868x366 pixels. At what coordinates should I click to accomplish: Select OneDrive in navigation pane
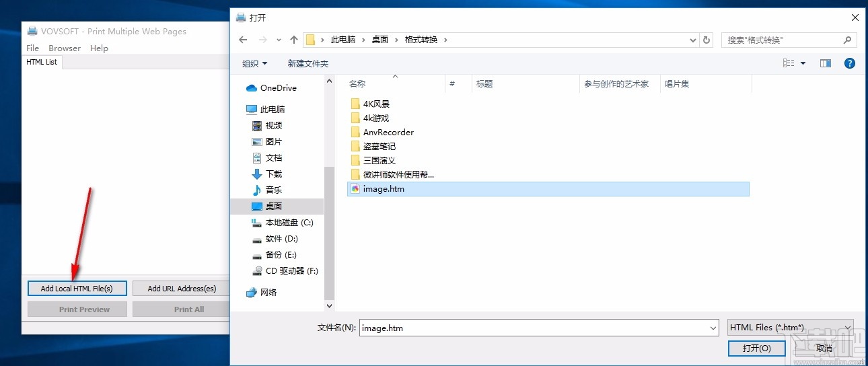[x=278, y=88]
